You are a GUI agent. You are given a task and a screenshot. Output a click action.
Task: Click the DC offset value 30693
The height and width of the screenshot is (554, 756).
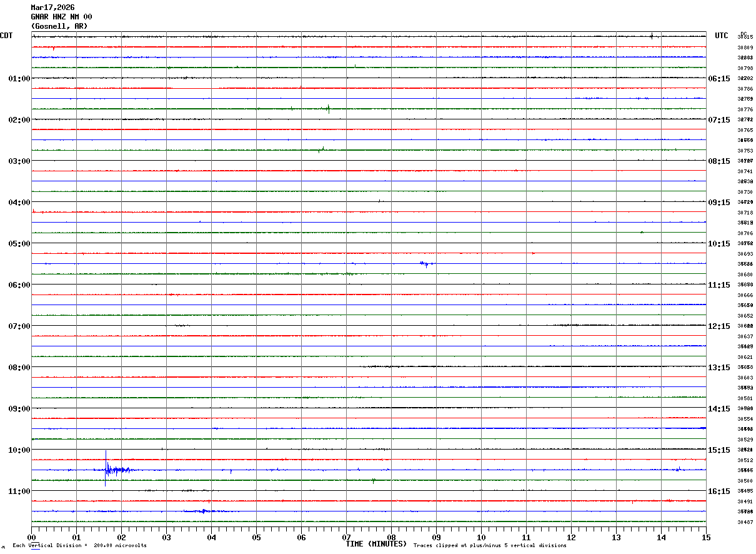745,254
